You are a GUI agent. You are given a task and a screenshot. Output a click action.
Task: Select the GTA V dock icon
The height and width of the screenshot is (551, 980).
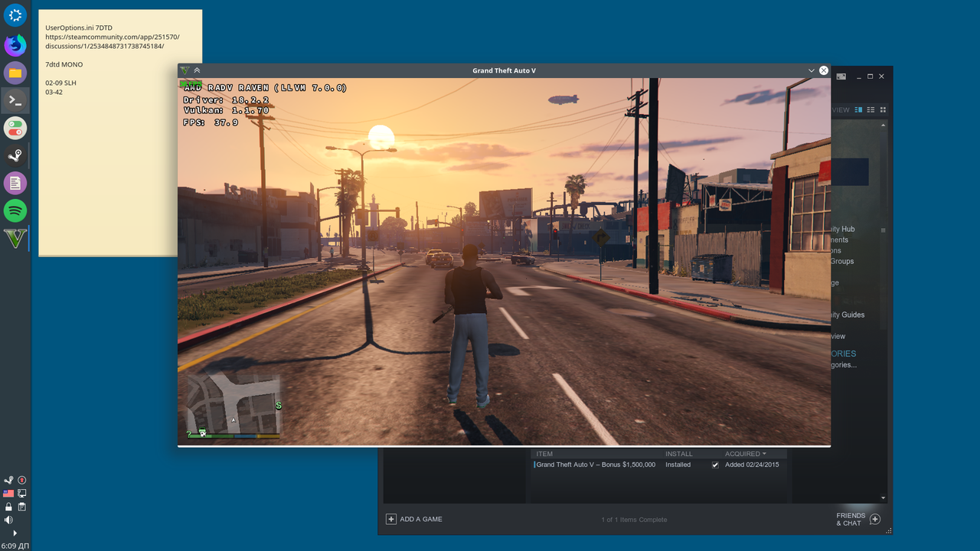coord(15,238)
